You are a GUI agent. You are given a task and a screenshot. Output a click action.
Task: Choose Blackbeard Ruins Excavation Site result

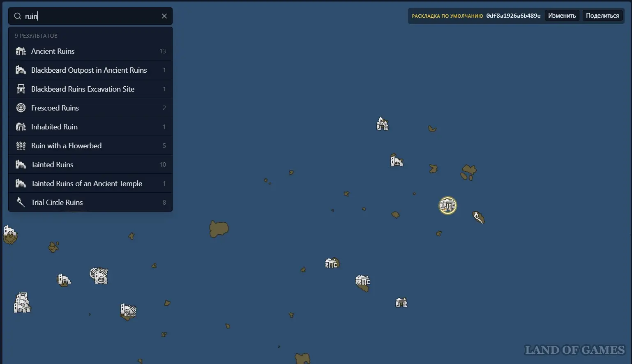pyautogui.click(x=90, y=89)
